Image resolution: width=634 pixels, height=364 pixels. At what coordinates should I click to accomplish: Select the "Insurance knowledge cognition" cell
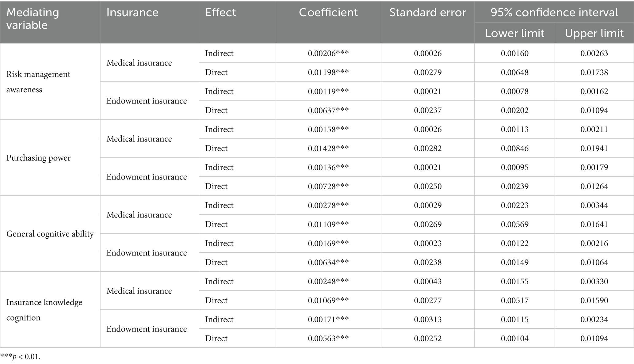44,310
